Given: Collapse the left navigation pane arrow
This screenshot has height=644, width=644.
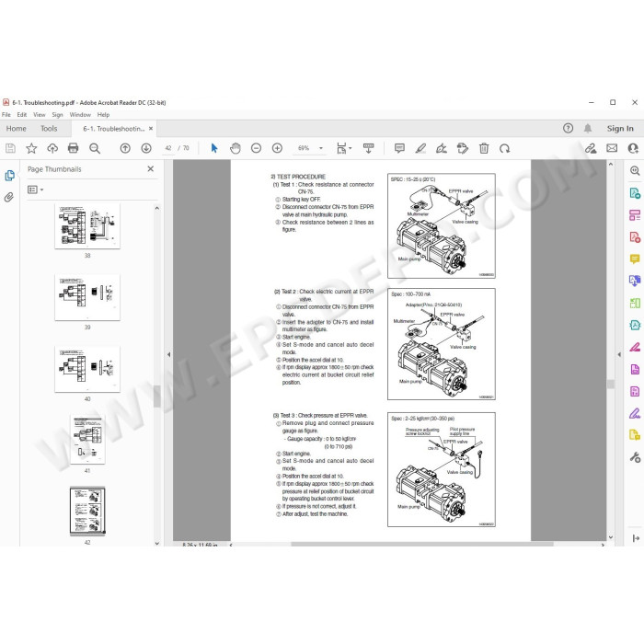Looking at the screenshot, I should click(x=168, y=354).
